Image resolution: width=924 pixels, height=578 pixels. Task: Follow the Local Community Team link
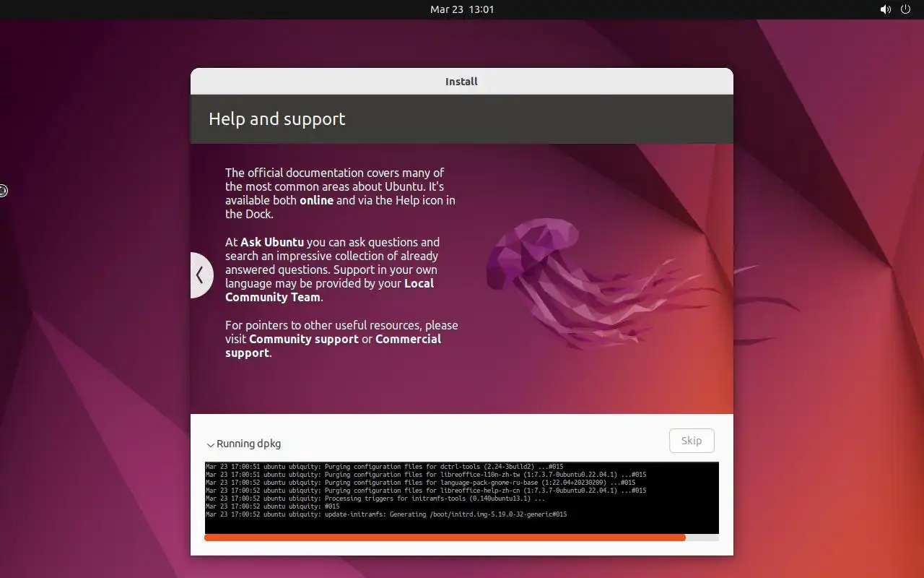pos(329,290)
